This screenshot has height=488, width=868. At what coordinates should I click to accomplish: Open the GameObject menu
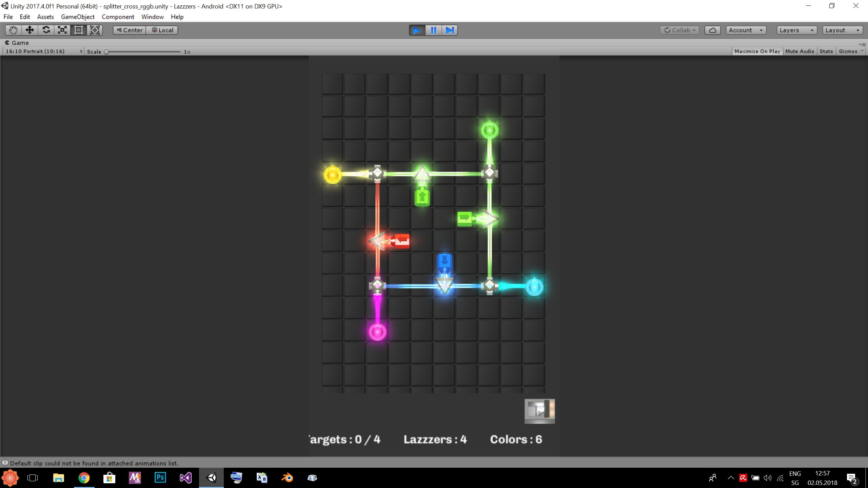click(78, 17)
